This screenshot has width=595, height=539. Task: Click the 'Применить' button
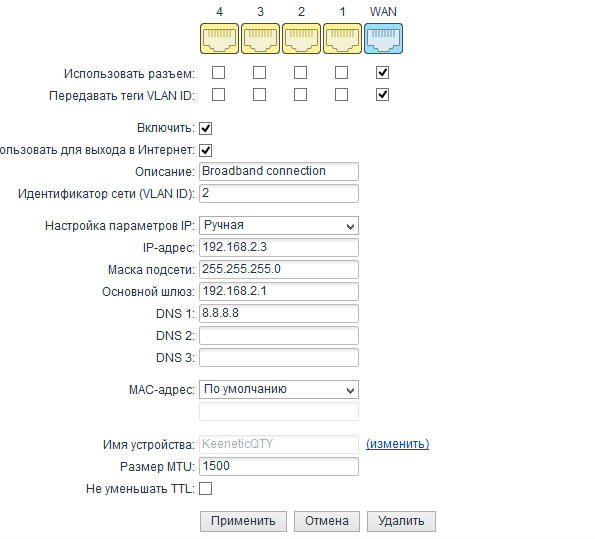(243, 521)
